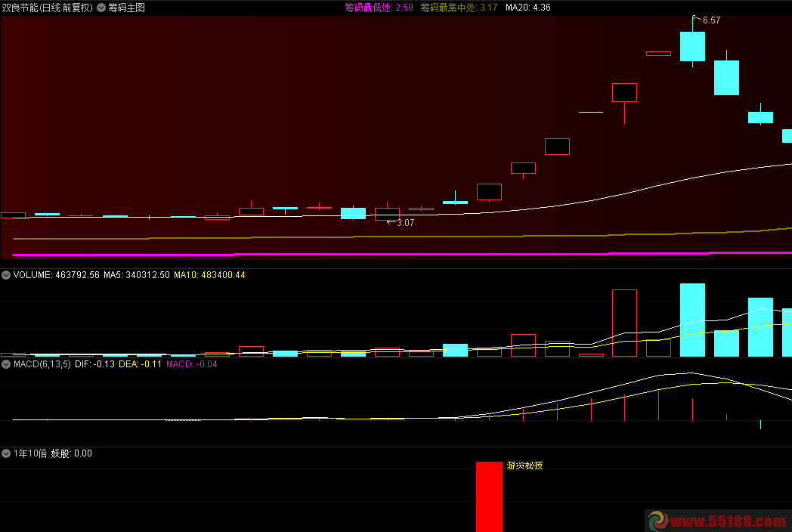
Task: Click the round logo icon beside watermark
Action: click(657, 521)
